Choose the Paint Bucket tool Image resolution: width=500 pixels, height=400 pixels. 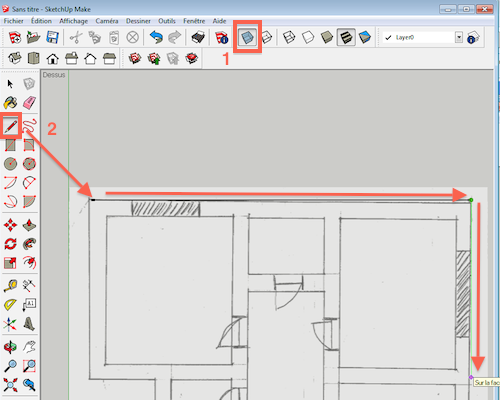(10, 103)
